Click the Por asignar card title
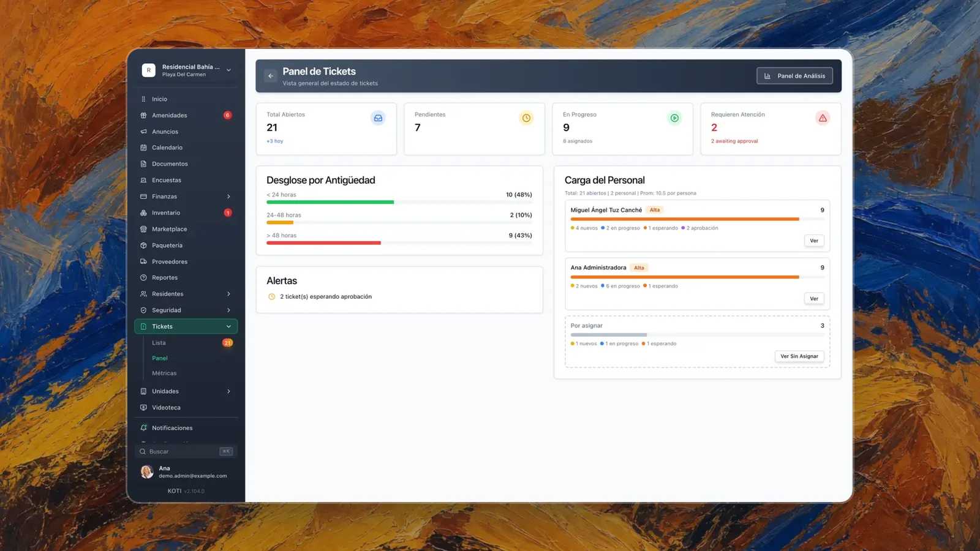 click(x=587, y=326)
